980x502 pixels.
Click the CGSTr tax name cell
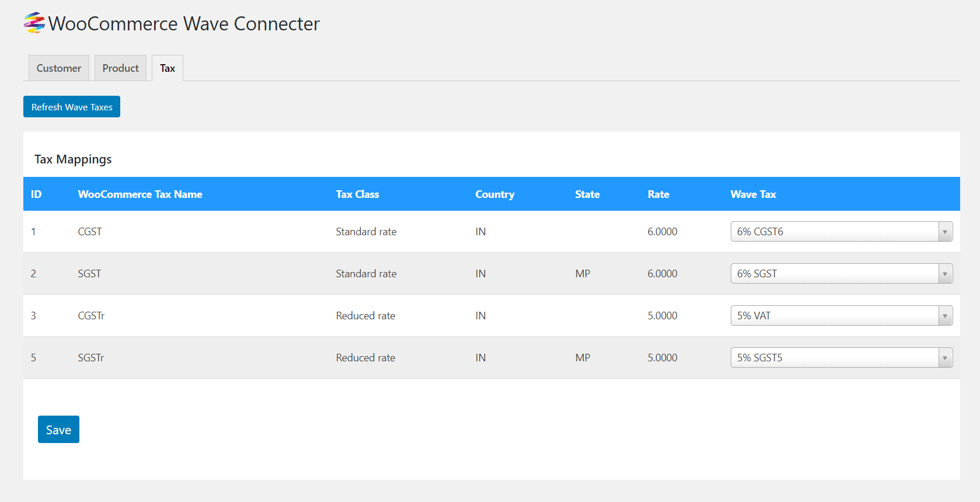(91, 316)
